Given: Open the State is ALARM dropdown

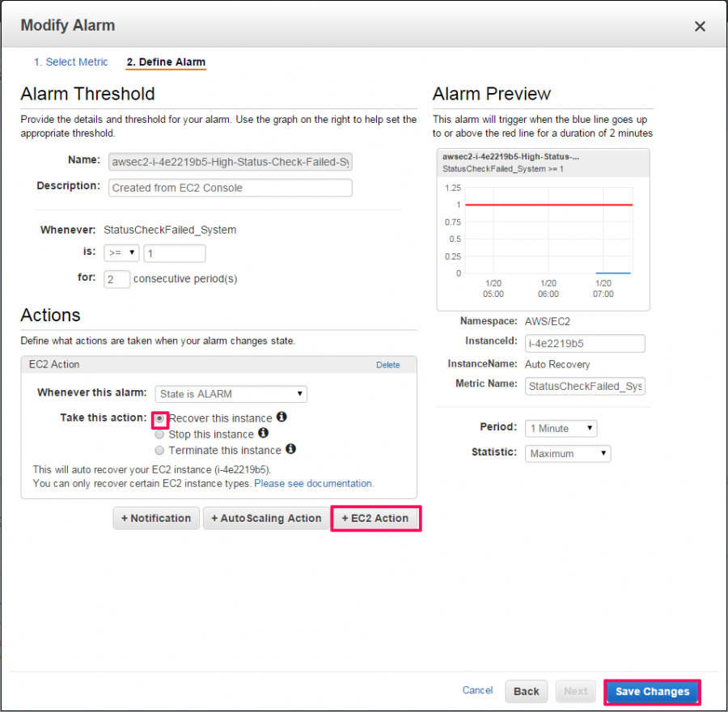Looking at the screenshot, I should pos(231,394).
